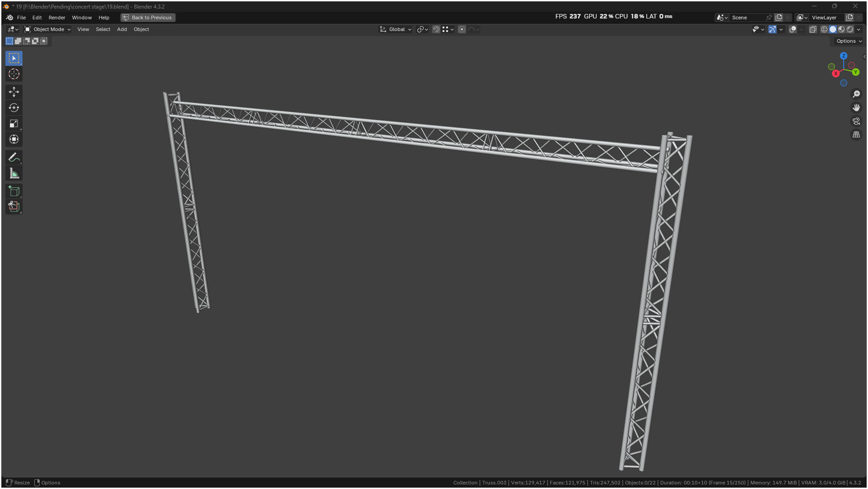Enable the snapping magnet toggle
Viewport: 868px width, 489px height.
(x=436, y=29)
